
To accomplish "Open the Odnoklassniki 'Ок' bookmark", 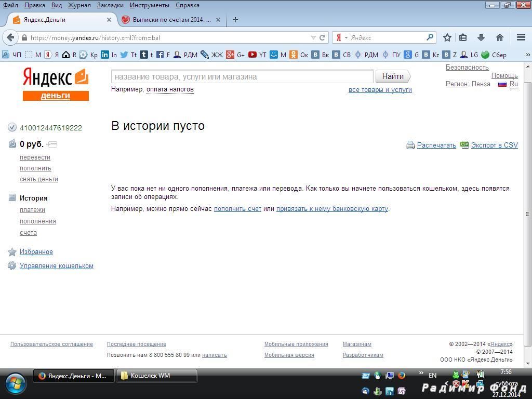I will (x=299, y=55).
